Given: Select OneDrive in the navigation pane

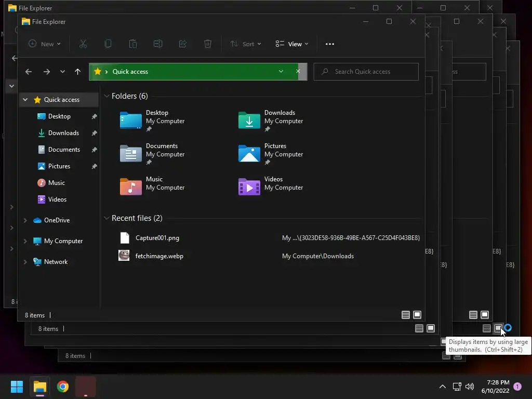Looking at the screenshot, I should [57, 220].
